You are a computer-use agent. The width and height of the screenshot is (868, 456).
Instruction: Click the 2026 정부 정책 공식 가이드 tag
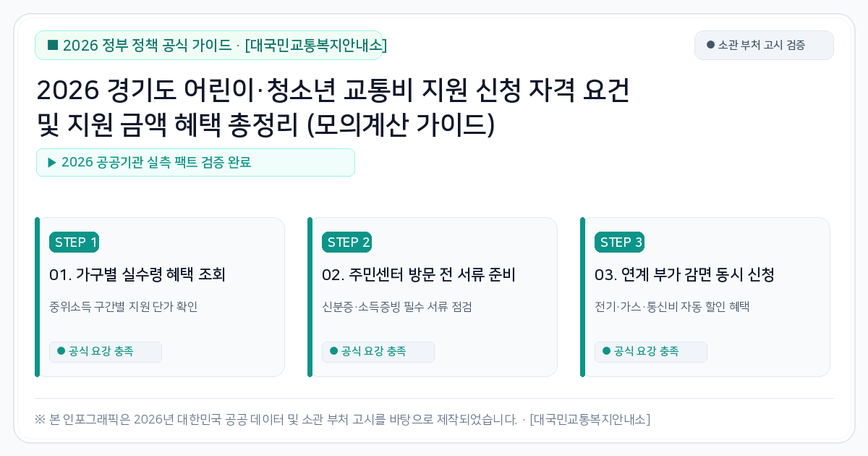coord(208,46)
